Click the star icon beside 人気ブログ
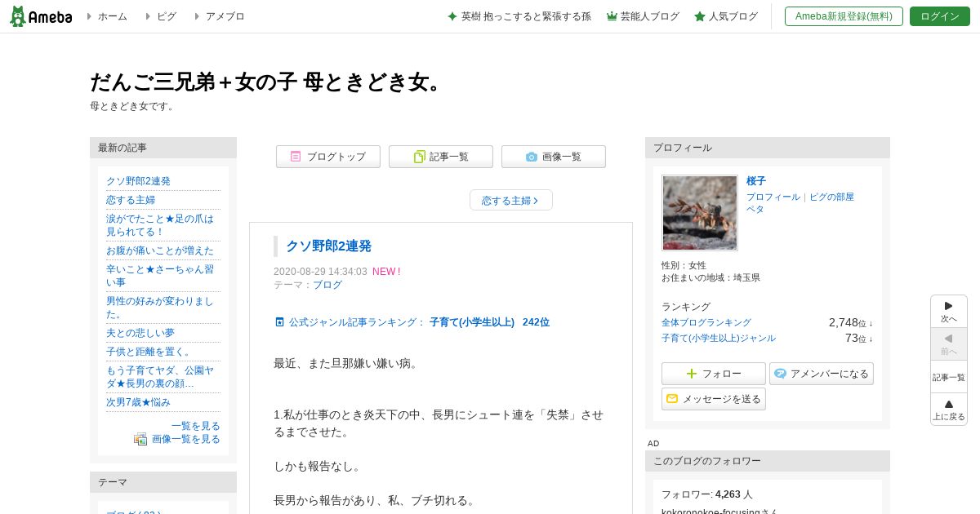Viewport: 980px width, 514px height. coord(700,16)
